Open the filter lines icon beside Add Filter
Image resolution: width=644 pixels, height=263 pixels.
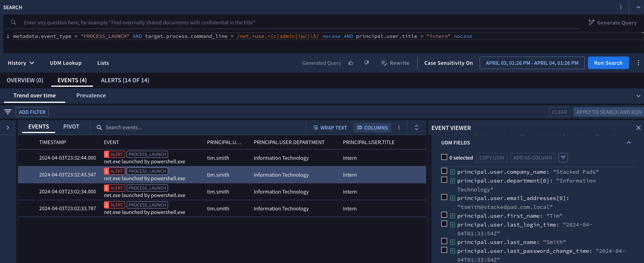(x=8, y=112)
